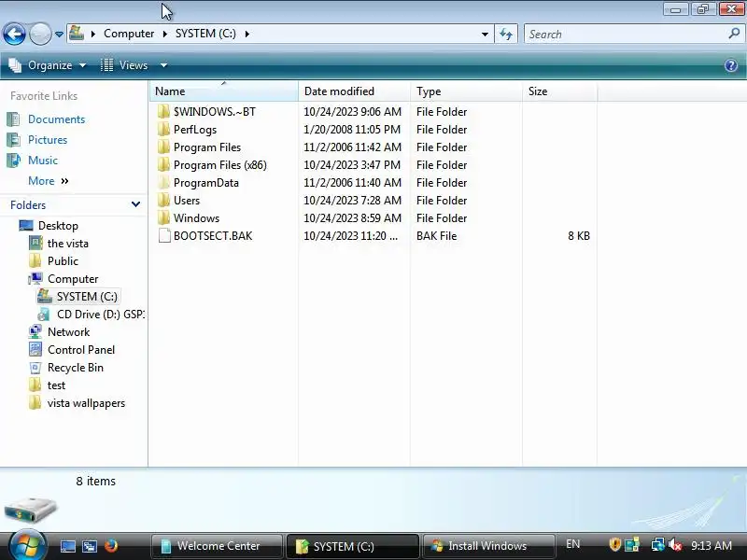The image size is (747, 560).
Task: Click Show Desktop in Quick Launch
Action: click(67, 546)
